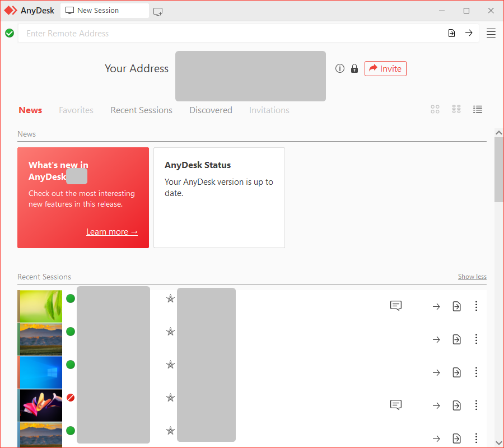File transfer icon for green leaf session
504x448 pixels.
457,306
